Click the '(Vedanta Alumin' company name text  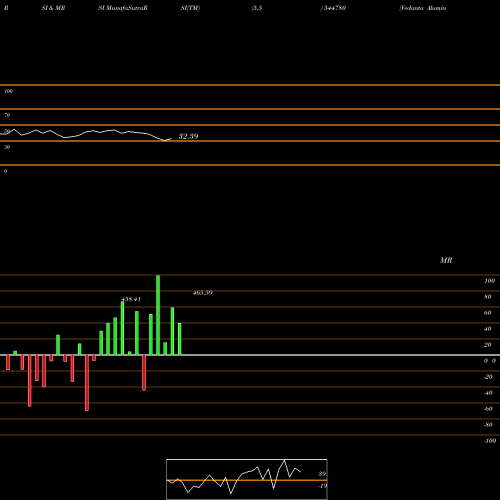coord(423,8)
